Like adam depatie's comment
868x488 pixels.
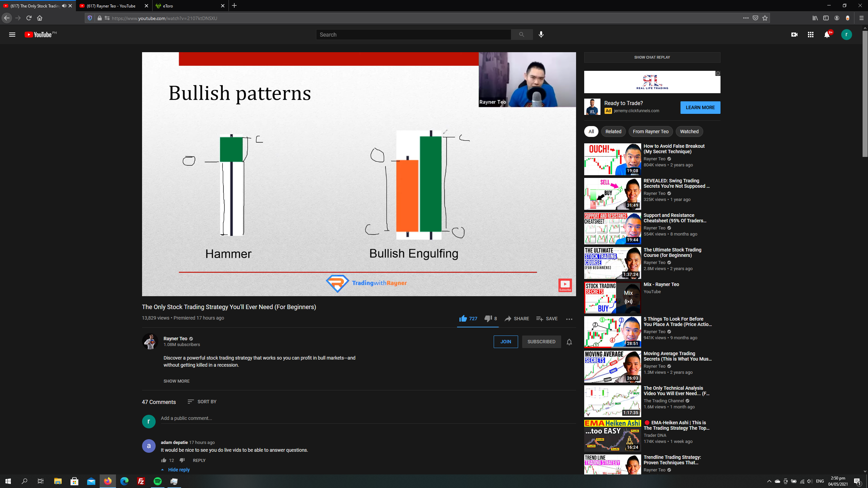coord(164,460)
